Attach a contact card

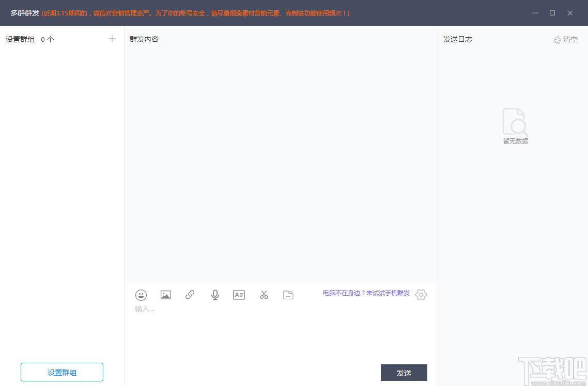click(x=239, y=295)
